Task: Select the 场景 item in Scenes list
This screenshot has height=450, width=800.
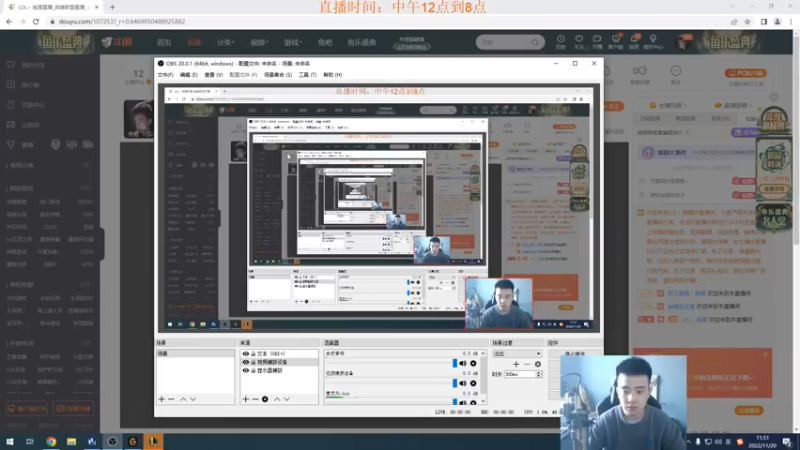Action: [x=195, y=353]
